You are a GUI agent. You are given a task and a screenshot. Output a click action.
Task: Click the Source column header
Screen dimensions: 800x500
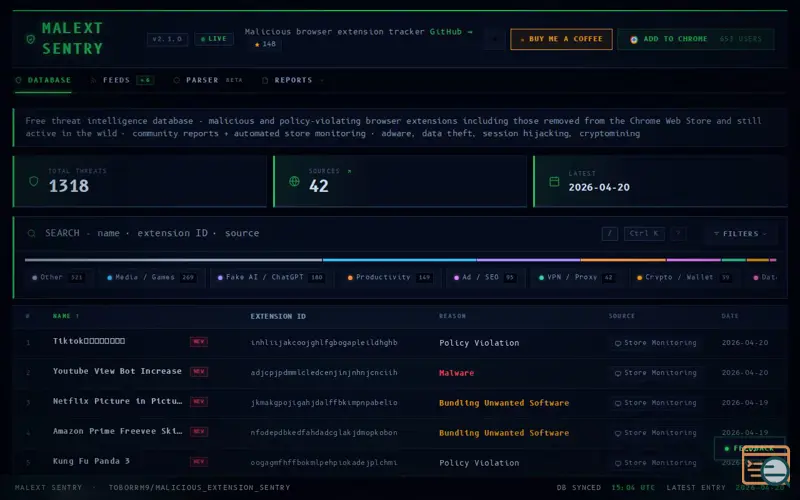click(621, 316)
